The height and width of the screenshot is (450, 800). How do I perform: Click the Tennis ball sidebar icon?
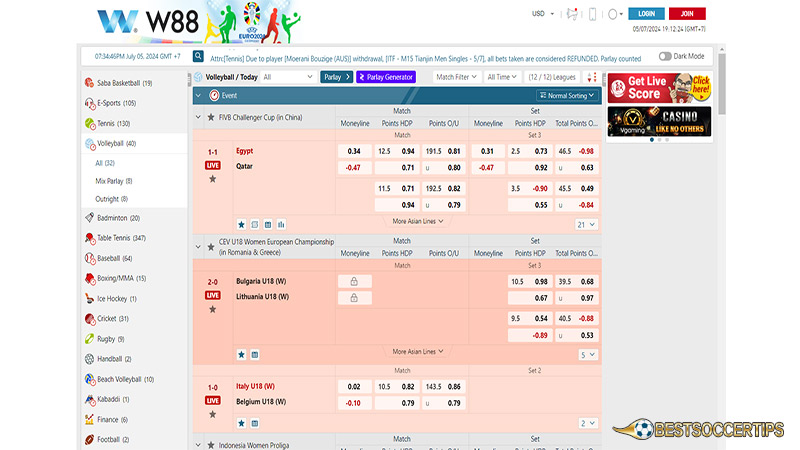[x=90, y=123]
